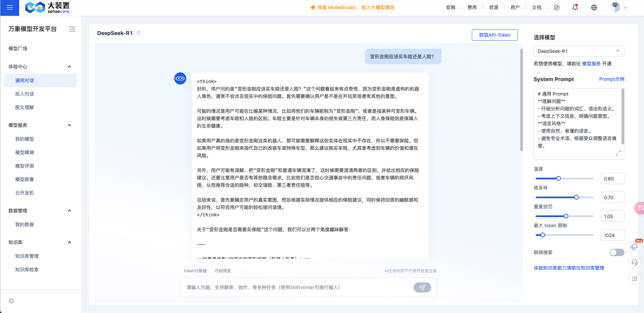Switch to 拟人对话 in the sidebar
The height and width of the screenshot is (313, 644).
click(24, 94)
